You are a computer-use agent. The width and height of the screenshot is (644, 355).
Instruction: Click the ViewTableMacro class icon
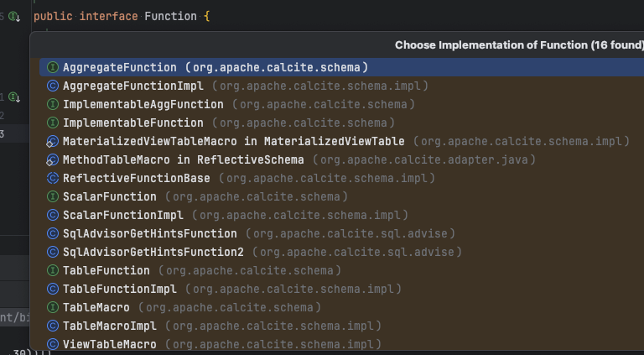52,344
